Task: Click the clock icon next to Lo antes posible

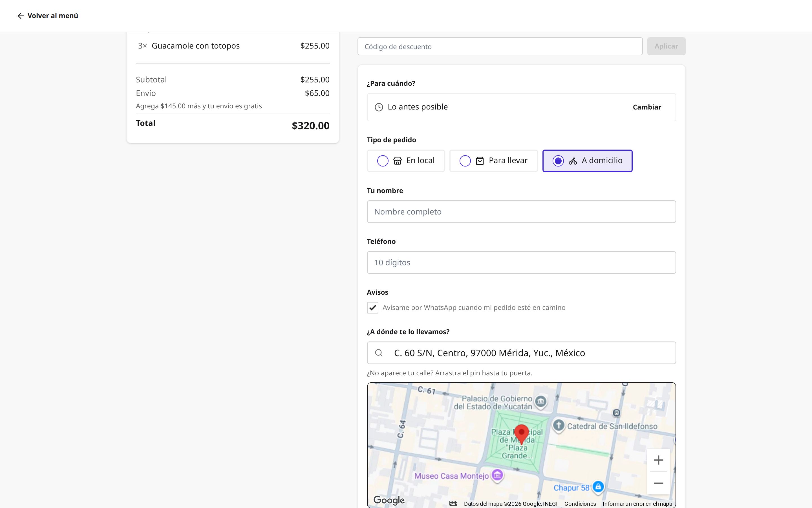Action: click(x=379, y=107)
